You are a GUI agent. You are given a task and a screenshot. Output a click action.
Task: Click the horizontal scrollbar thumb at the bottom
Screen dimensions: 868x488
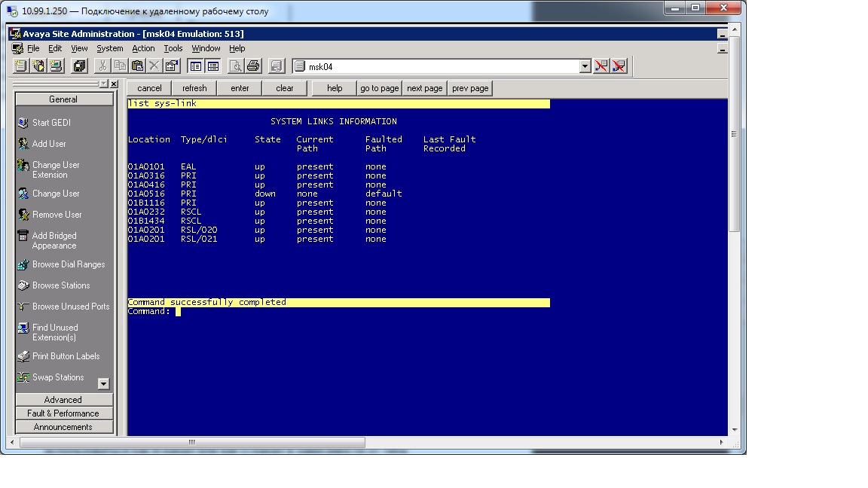pos(192,442)
